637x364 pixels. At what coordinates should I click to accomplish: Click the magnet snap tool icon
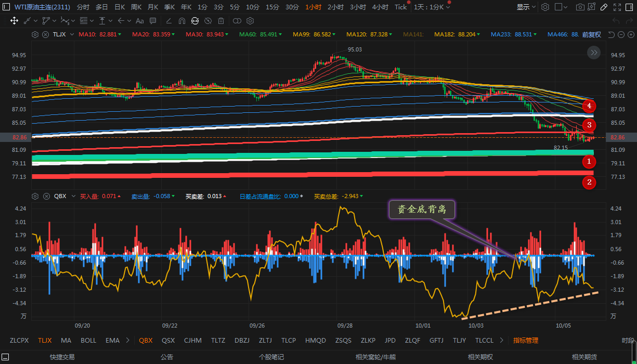(x=181, y=21)
